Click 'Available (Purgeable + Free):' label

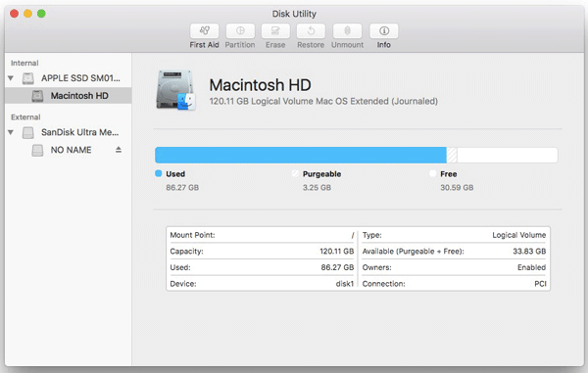pyautogui.click(x=413, y=252)
